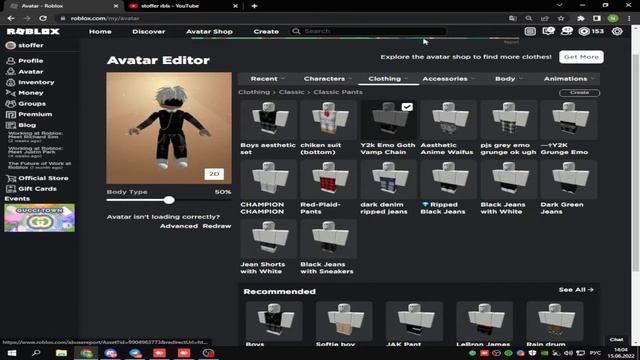Screen dimensions: 640x360
Task: Click See All in Recommended
Action: point(576,290)
